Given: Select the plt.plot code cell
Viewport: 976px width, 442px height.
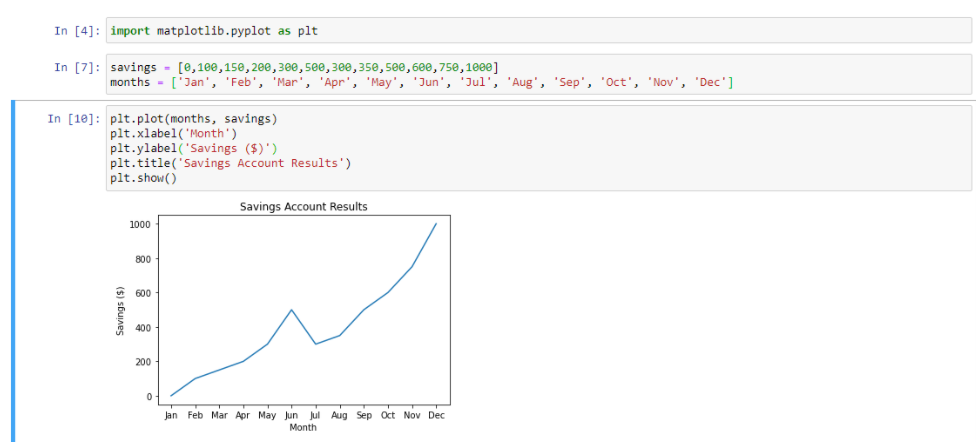Looking at the screenshot, I should (538, 148).
